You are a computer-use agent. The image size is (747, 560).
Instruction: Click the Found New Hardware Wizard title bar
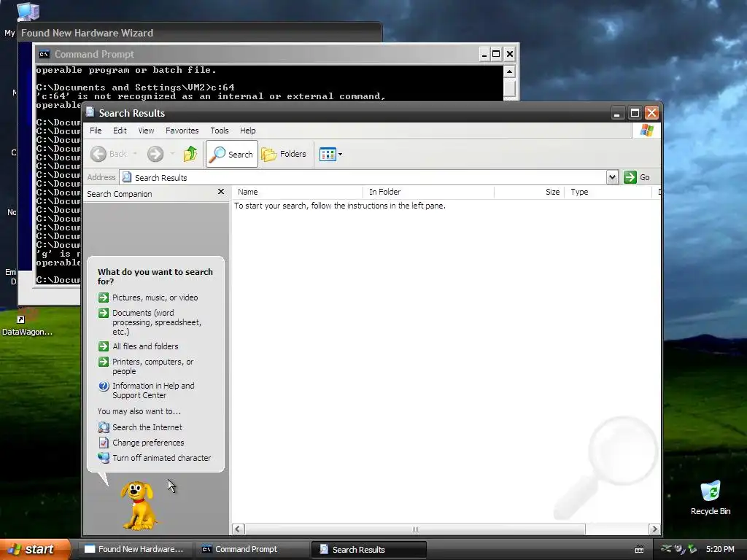coord(200,33)
